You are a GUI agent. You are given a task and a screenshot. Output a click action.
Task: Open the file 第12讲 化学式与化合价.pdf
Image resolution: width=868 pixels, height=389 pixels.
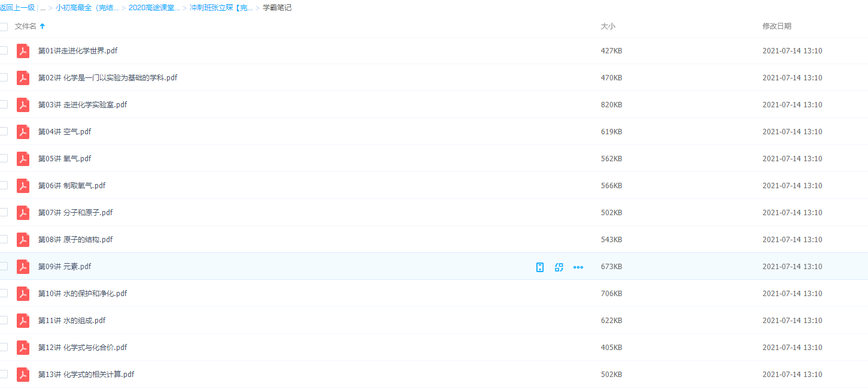click(83, 348)
